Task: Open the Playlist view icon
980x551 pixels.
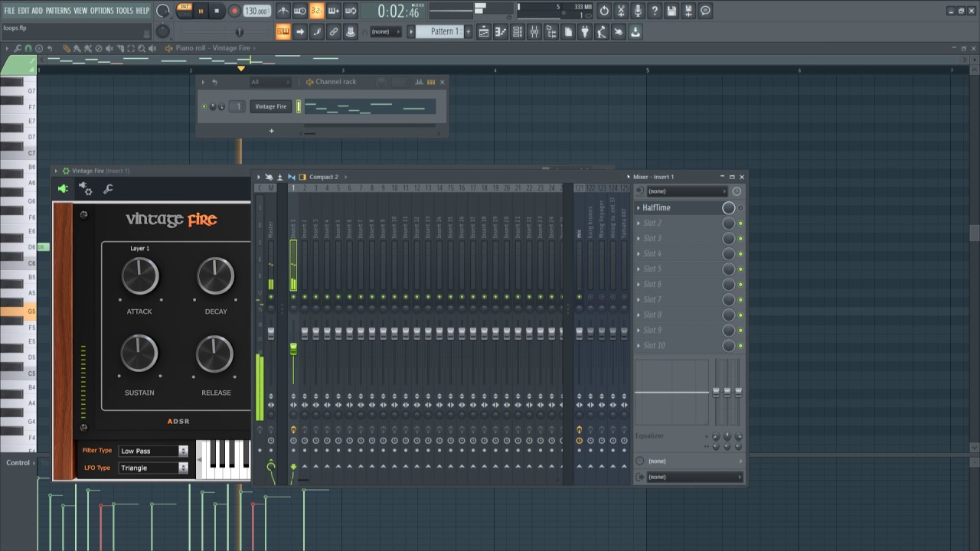Action: tap(484, 31)
